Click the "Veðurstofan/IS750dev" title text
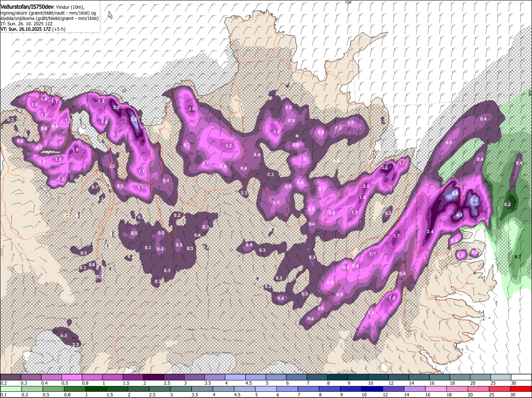This screenshot has width=532, height=398. pyautogui.click(x=27, y=7)
